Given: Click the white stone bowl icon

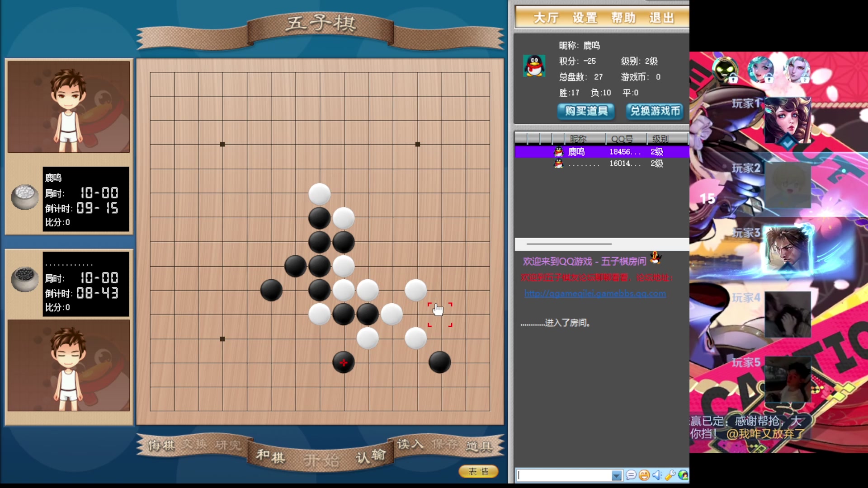Looking at the screenshot, I should pos(24,197).
